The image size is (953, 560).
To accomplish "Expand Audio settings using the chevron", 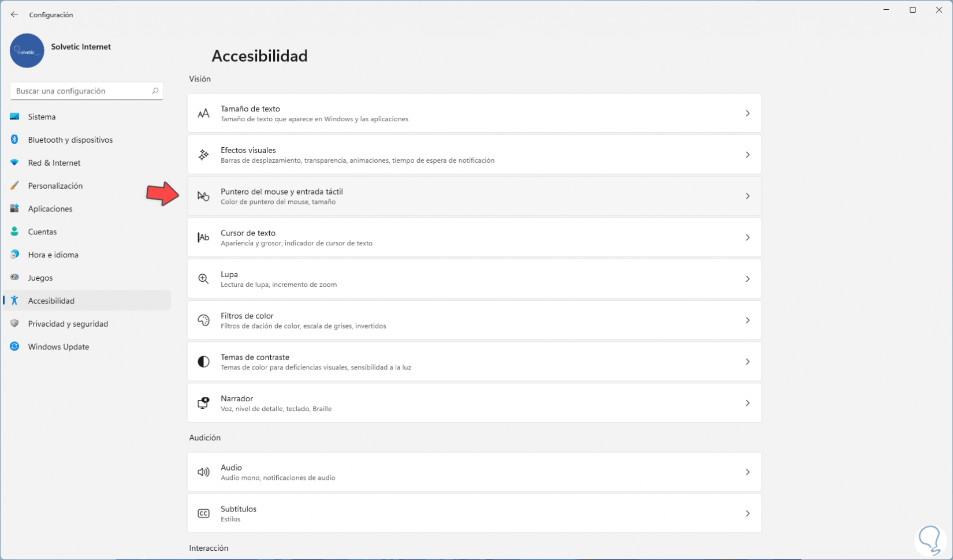I will pos(747,472).
